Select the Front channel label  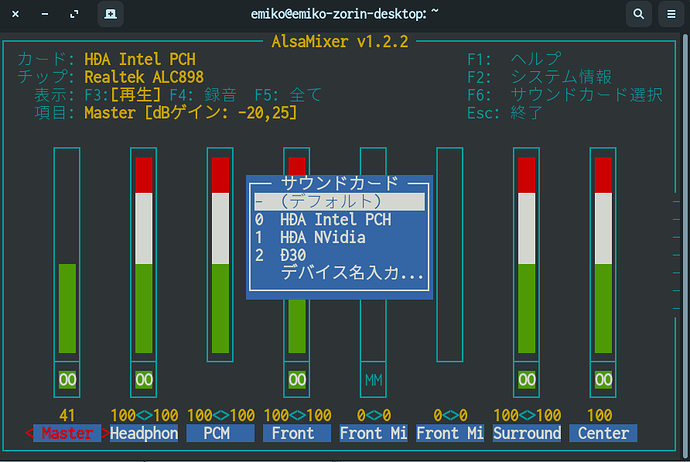tap(297, 433)
